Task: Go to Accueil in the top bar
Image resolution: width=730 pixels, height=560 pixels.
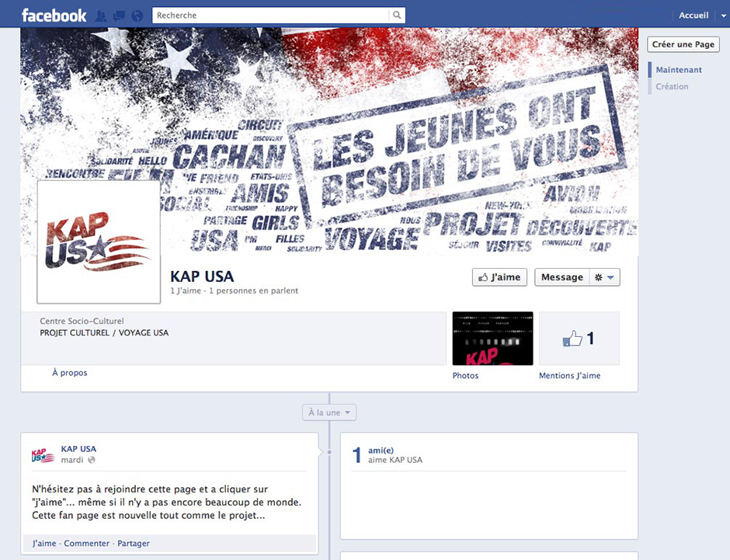Action: (x=693, y=16)
